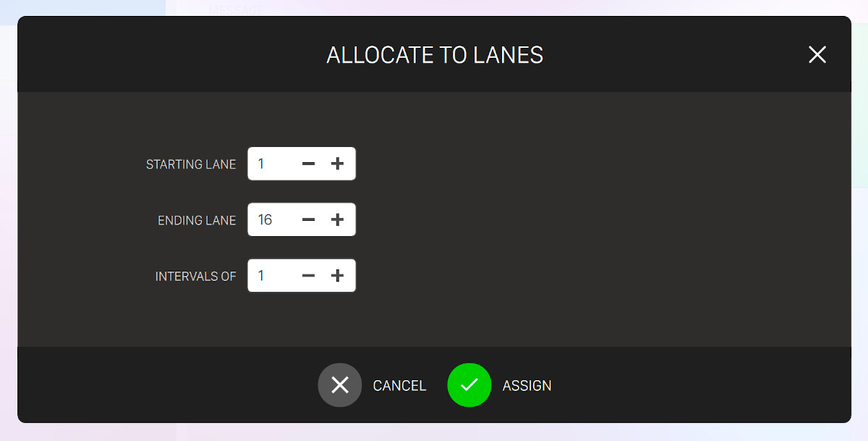
Task: Raise the Intervals Of value
Action: click(x=337, y=276)
